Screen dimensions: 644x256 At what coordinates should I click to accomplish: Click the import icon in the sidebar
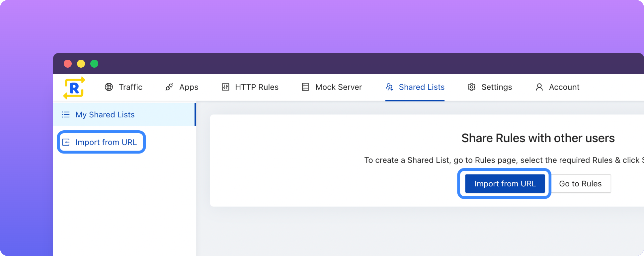(66, 142)
